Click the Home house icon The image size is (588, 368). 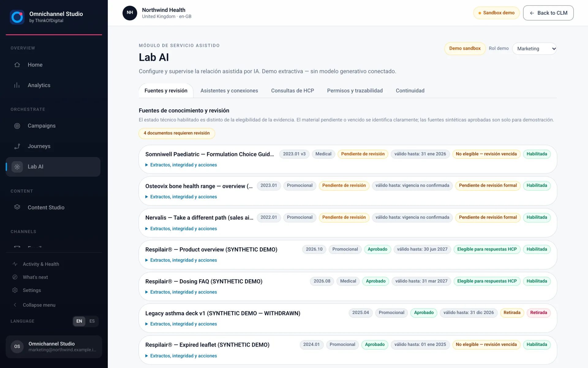[x=17, y=65]
